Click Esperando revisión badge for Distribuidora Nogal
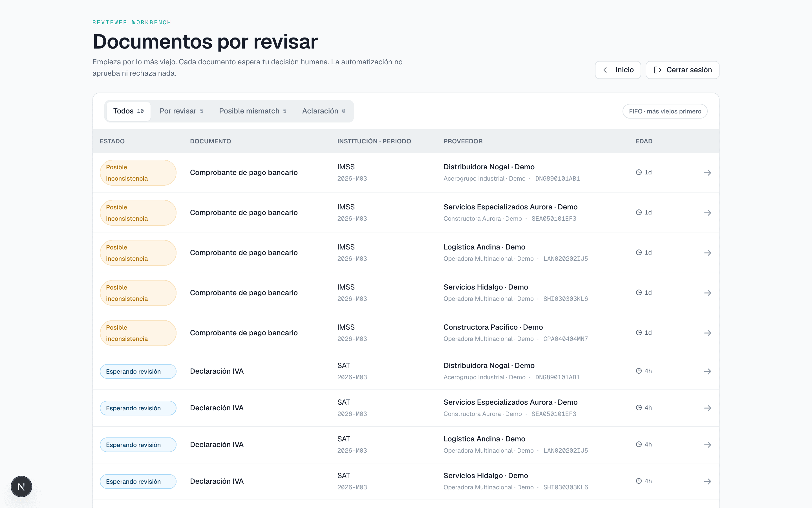Image resolution: width=812 pixels, height=508 pixels. click(138, 371)
